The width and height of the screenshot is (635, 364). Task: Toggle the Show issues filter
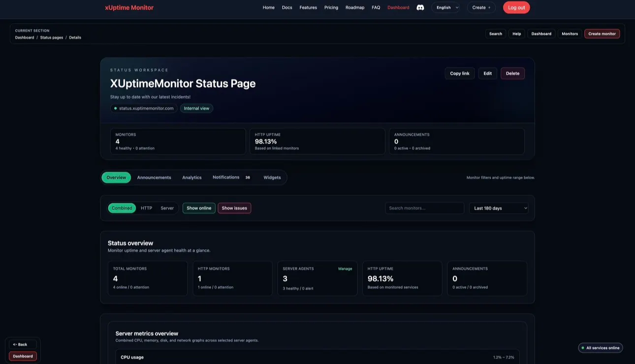[x=234, y=208]
